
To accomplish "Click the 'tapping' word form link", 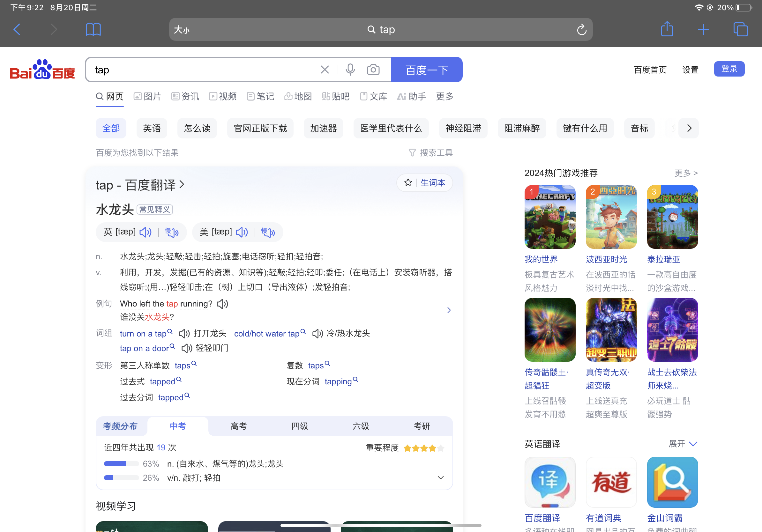I will tap(338, 381).
